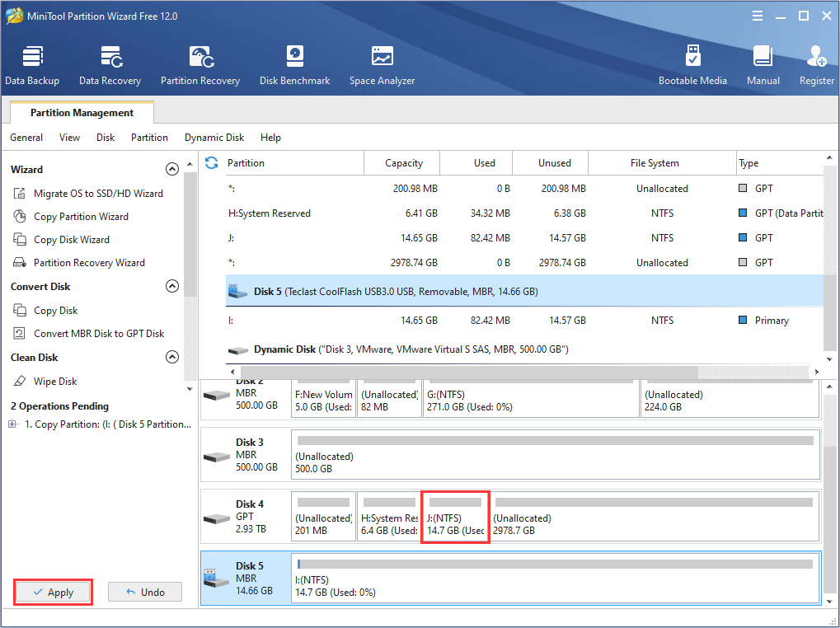This screenshot has width=840, height=628.
Task: Select the 2978.74 GB Unallocated row
Action: 524,262
